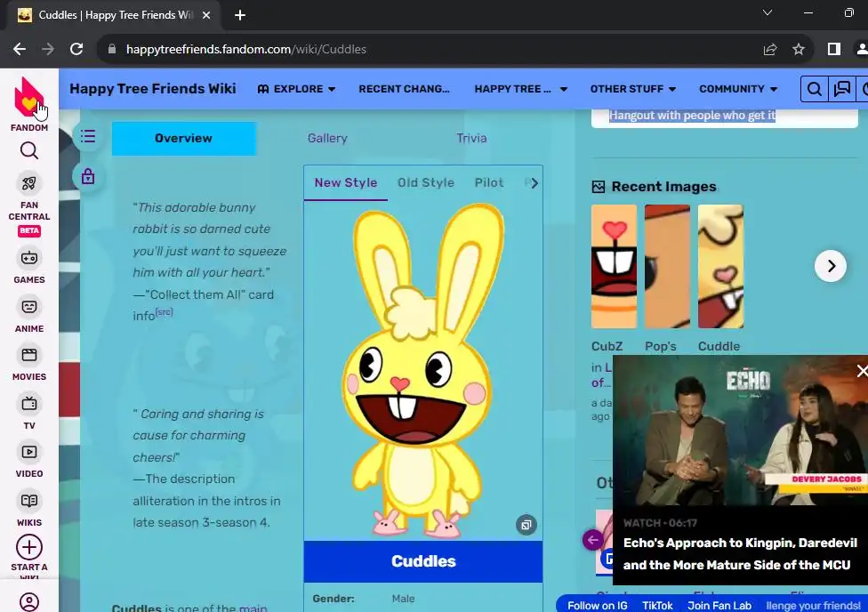Click the purple back arrow icon
Screen dimensions: 868x612
(592, 539)
